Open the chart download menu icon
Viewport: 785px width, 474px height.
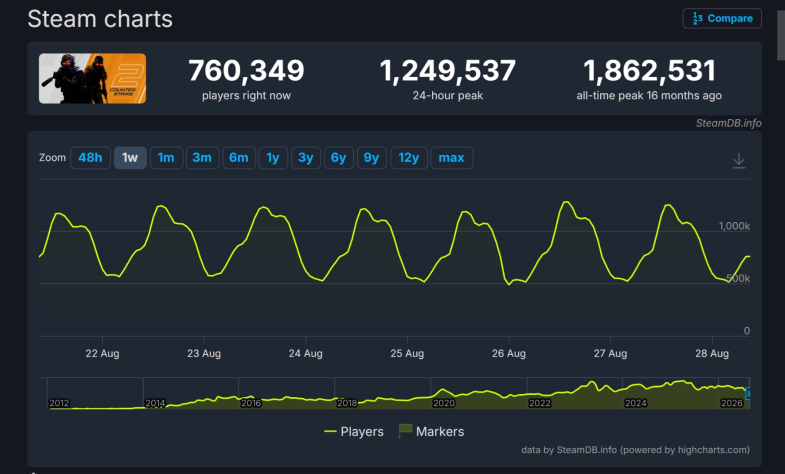click(x=739, y=161)
